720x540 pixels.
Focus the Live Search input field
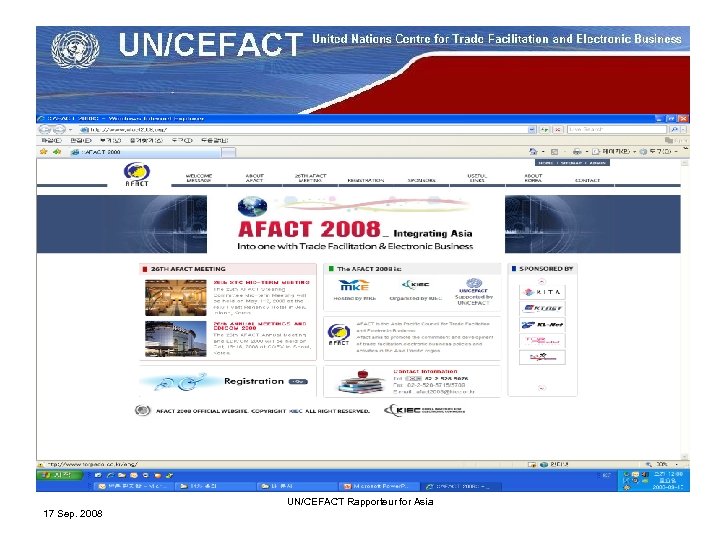point(618,130)
